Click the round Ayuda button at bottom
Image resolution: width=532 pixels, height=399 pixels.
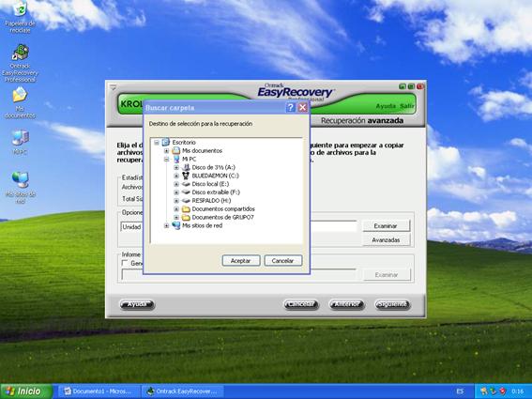click(x=137, y=304)
